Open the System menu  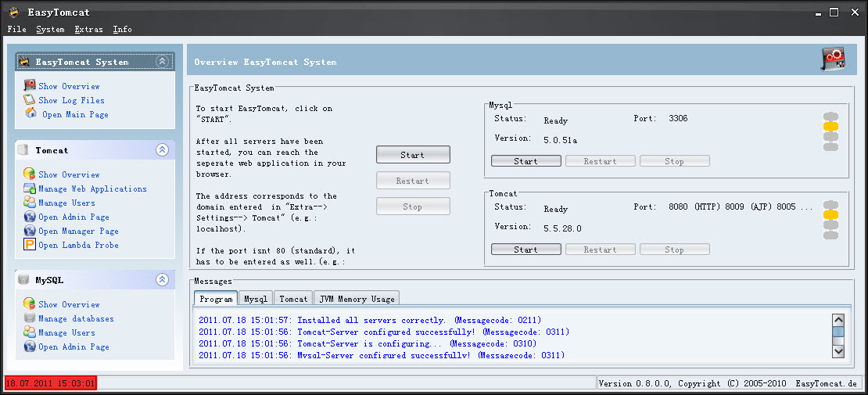(x=50, y=30)
